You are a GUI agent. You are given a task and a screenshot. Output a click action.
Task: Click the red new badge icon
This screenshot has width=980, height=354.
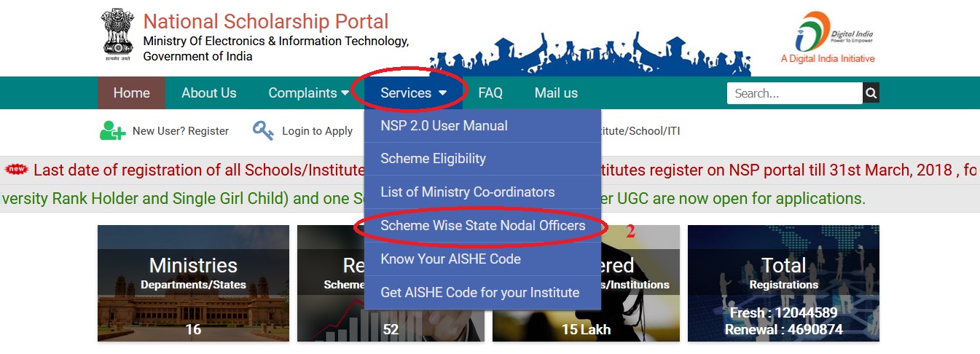coord(16,170)
